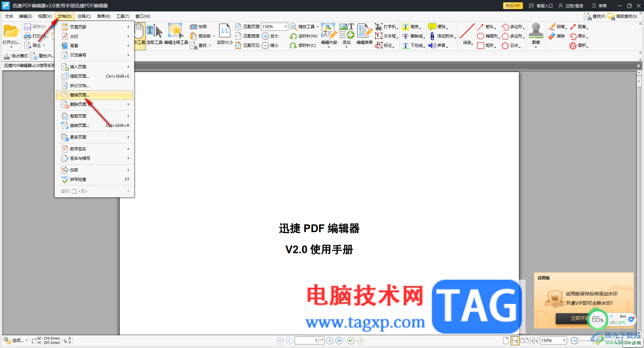Select the 云状 cloud shape tool
The height and width of the screenshot is (348, 644).
pos(511,46)
